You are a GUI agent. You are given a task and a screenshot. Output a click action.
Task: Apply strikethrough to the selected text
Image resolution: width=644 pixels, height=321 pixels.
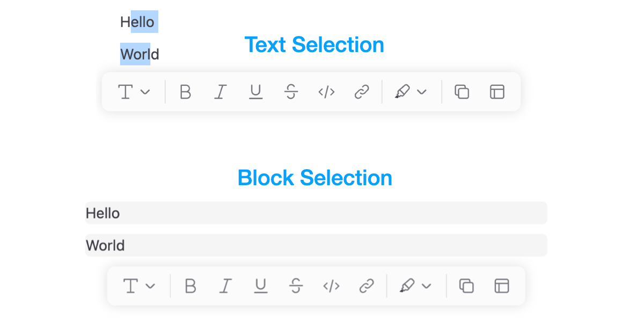coord(291,92)
